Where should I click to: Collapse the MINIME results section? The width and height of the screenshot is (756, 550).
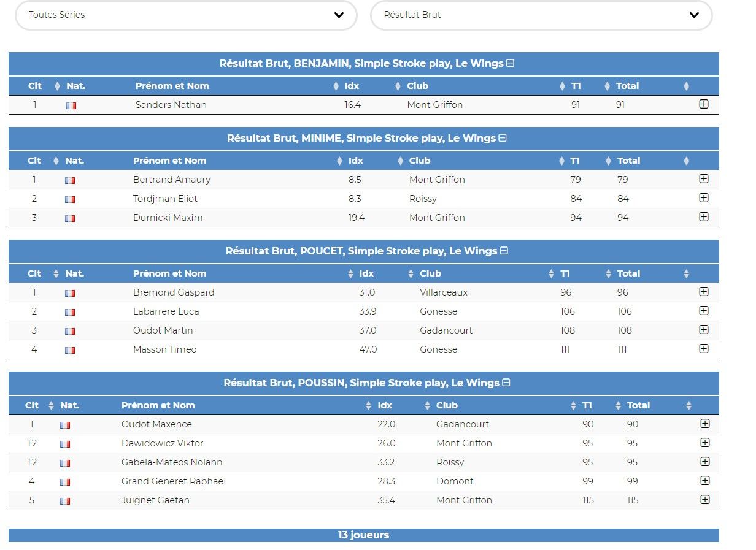pos(503,138)
